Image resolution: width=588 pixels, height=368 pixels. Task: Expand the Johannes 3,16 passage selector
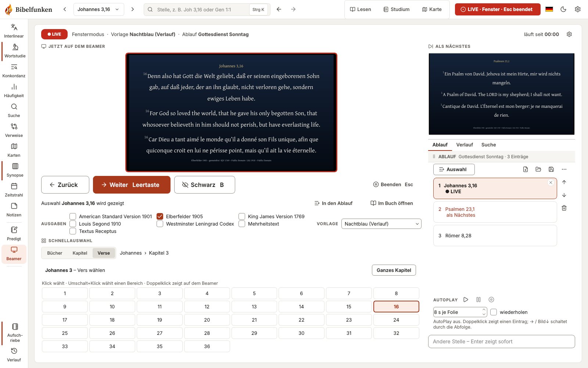click(98, 10)
